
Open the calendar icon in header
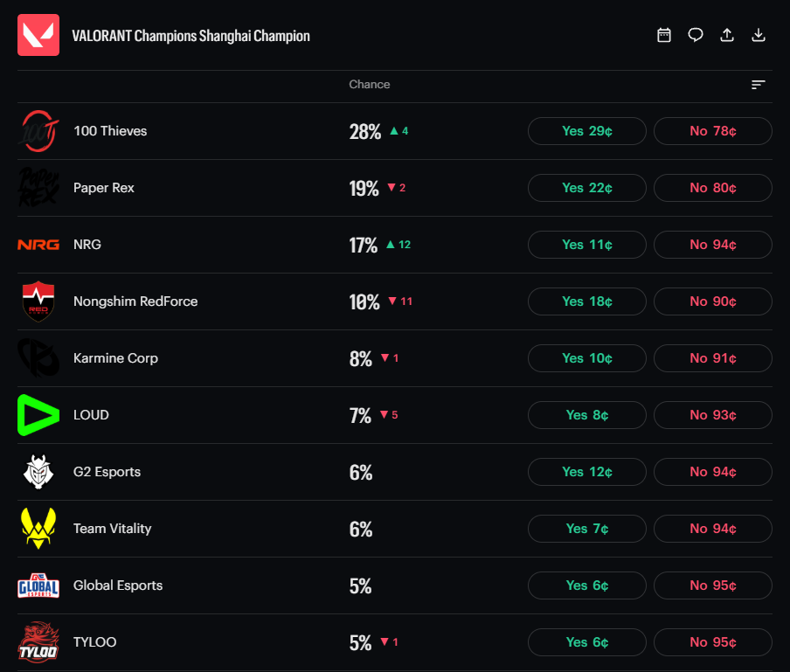[x=664, y=35]
